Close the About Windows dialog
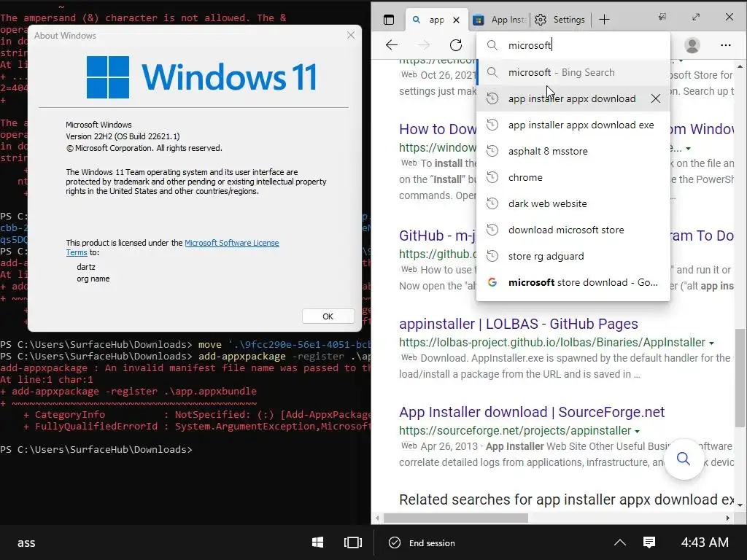747x560 pixels. coord(351,35)
